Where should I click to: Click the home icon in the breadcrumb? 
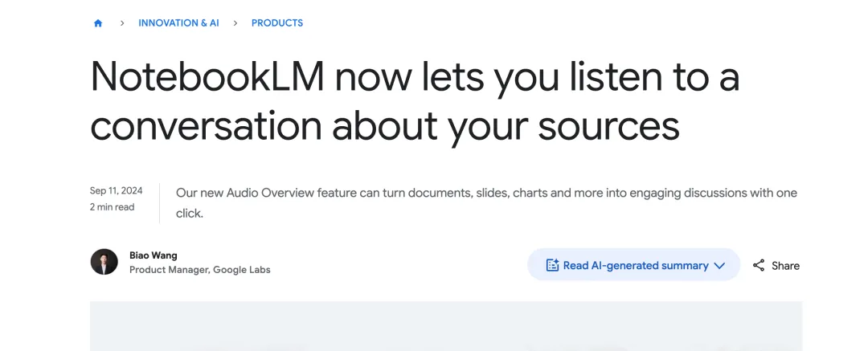click(x=98, y=23)
